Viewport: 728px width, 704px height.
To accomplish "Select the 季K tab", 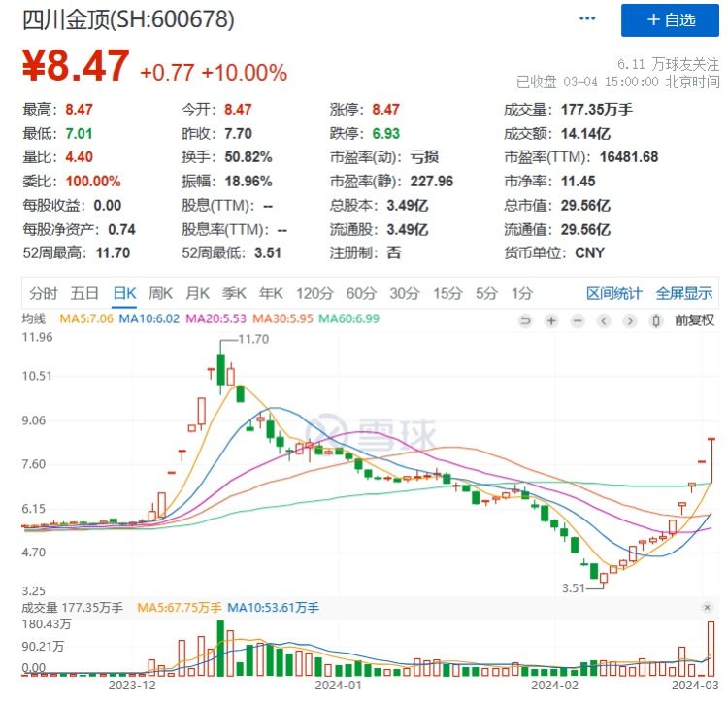I will point(234,293).
